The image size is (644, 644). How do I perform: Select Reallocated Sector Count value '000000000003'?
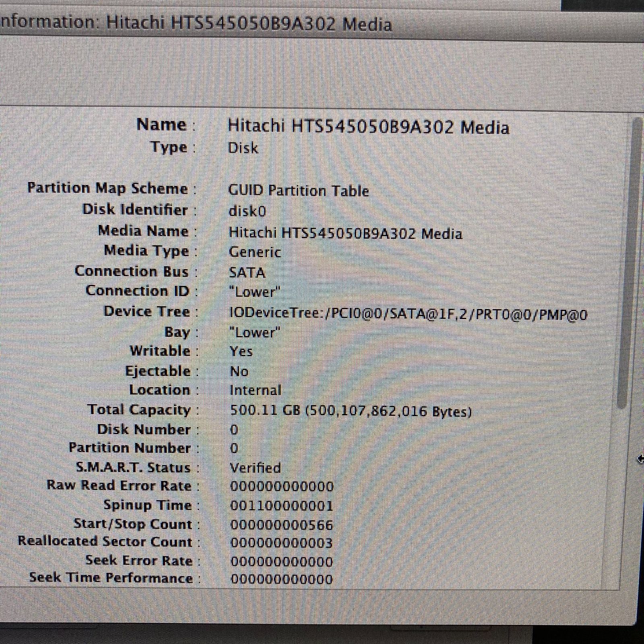tap(281, 543)
